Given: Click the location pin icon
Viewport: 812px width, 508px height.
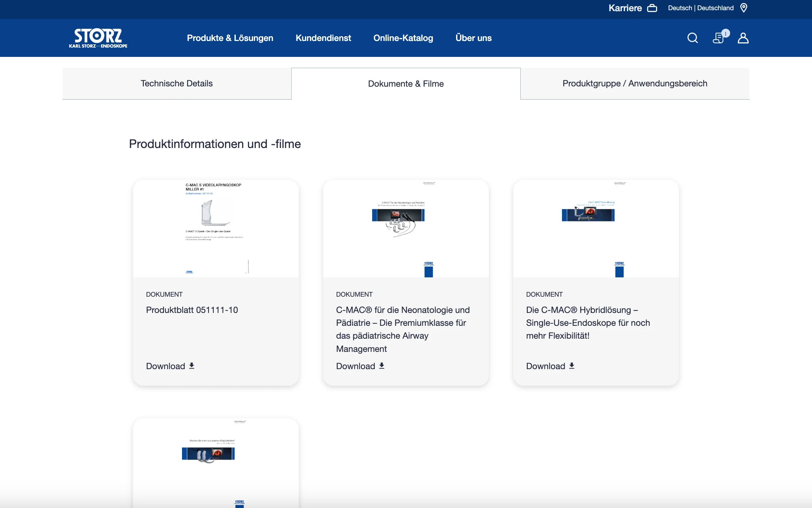Looking at the screenshot, I should [x=744, y=8].
